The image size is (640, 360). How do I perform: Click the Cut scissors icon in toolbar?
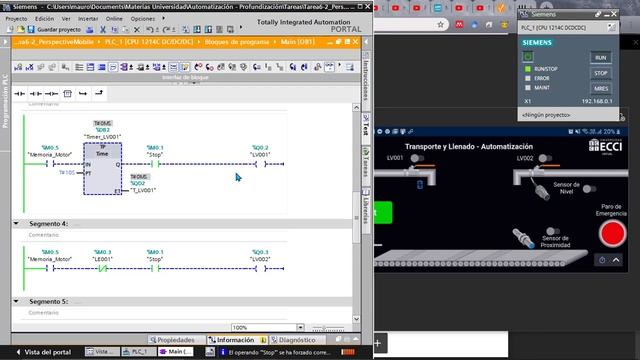pos(103,29)
